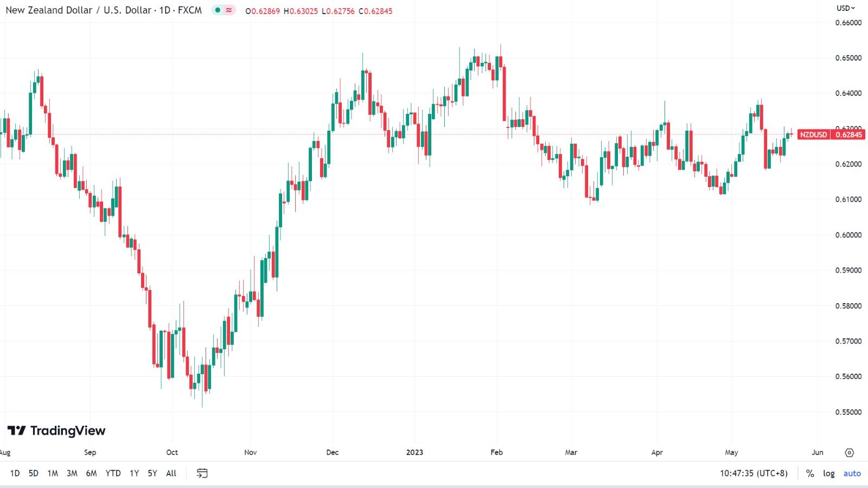Switch to the 5Y time range
Screen dimensions: 868x488
[152, 473]
